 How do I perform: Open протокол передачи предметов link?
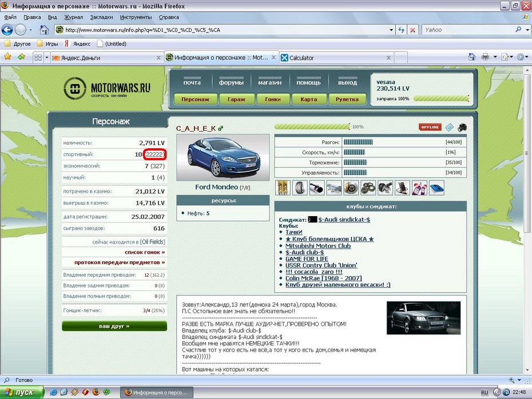120,262
